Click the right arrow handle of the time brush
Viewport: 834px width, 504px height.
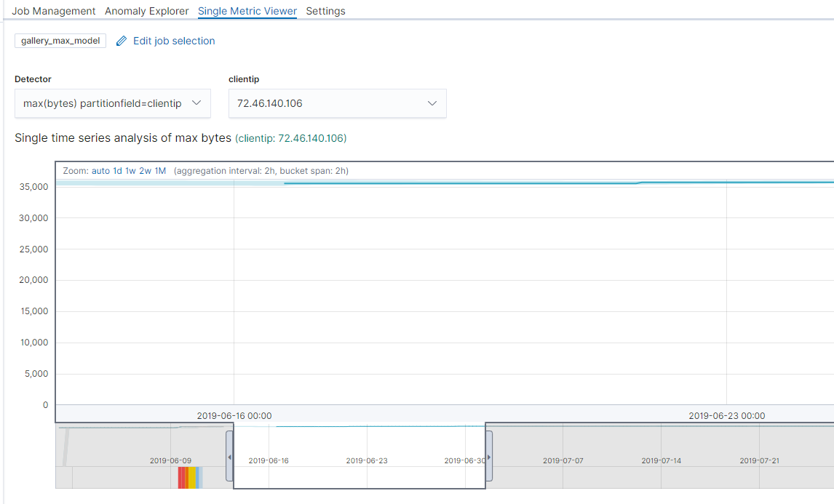(x=488, y=457)
